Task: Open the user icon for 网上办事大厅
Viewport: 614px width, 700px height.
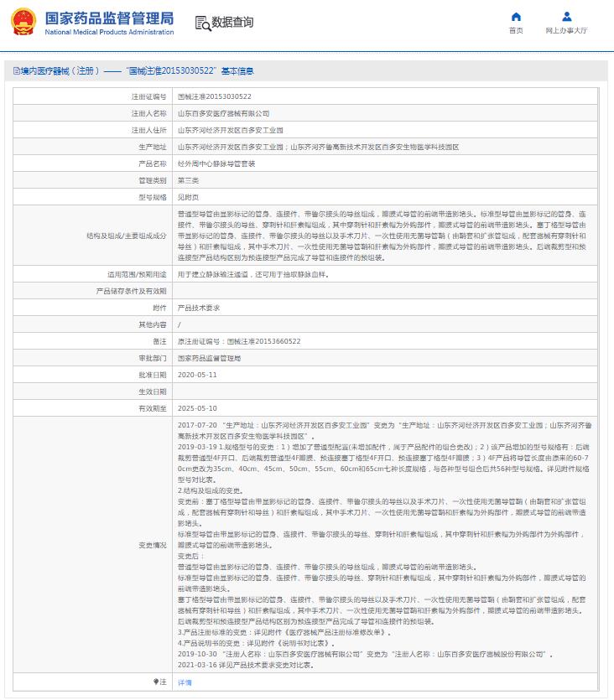Action: [567, 17]
